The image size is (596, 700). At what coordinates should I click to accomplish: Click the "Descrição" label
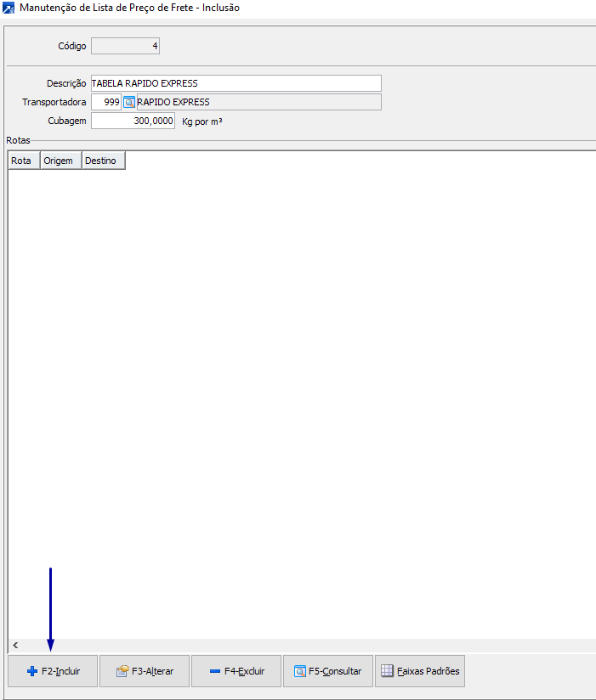[66, 83]
